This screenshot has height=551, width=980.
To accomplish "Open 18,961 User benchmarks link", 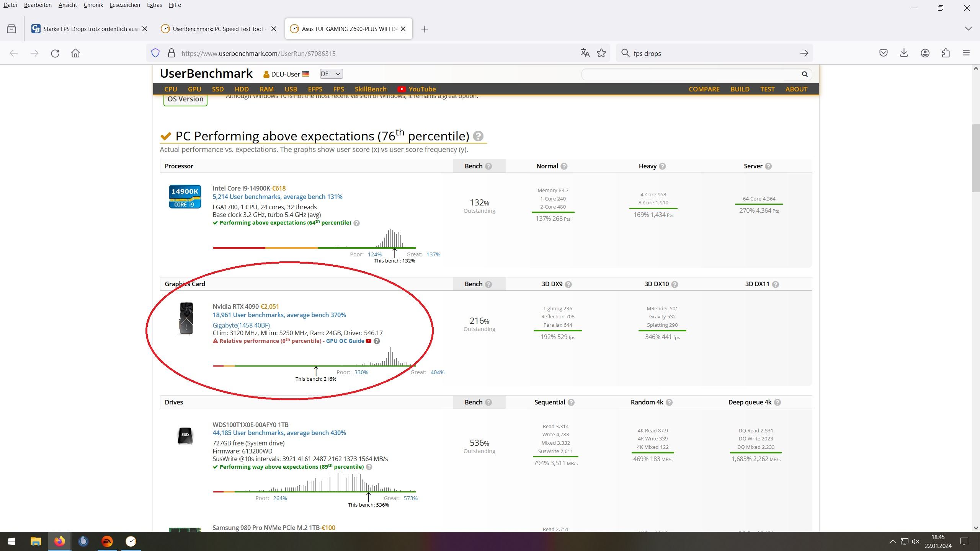I will pyautogui.click(x=279, y=315).
